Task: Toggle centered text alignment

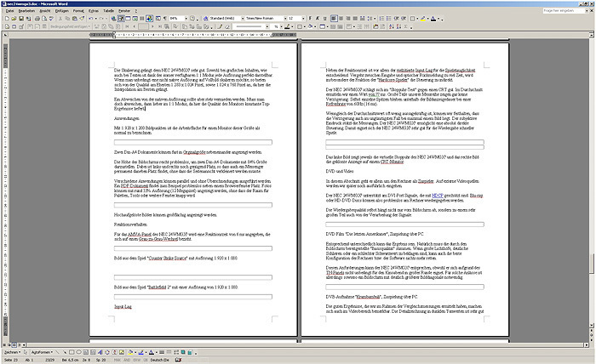Action: pyautogui.click(x=341, y=18)
